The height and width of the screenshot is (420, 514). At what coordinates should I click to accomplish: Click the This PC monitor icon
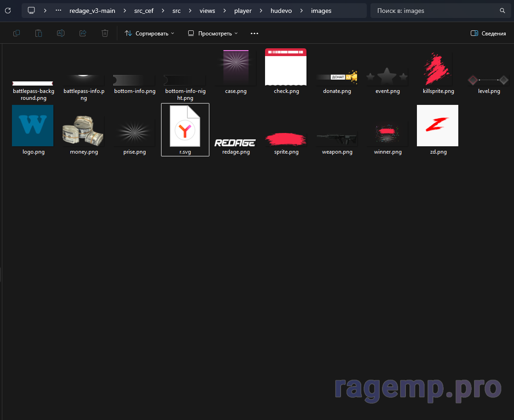[x=31, y=11]
